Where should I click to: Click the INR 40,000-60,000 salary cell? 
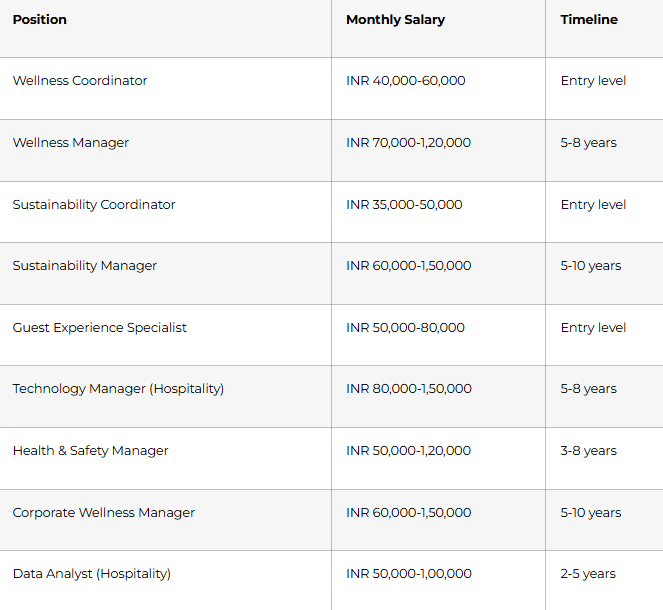(405, 81)
